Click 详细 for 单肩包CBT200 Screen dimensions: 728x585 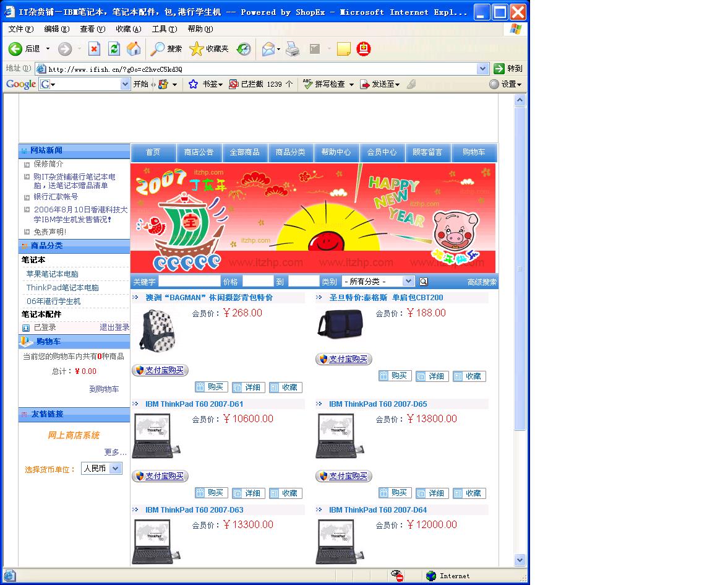[432, 376]
